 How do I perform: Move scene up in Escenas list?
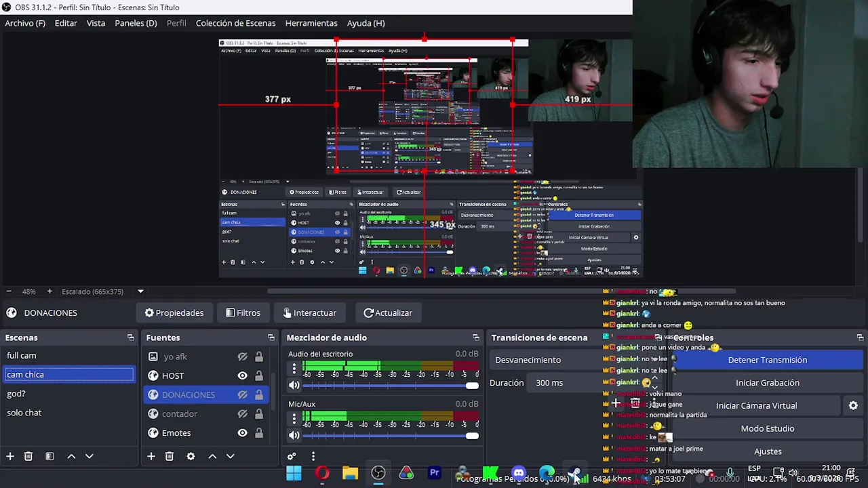tap(71, 456)
